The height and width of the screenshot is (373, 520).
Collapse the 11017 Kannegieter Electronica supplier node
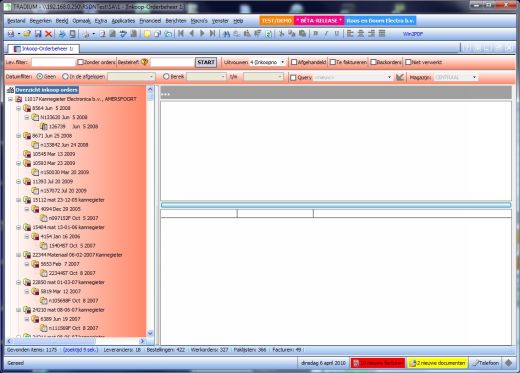pos(10,99)
